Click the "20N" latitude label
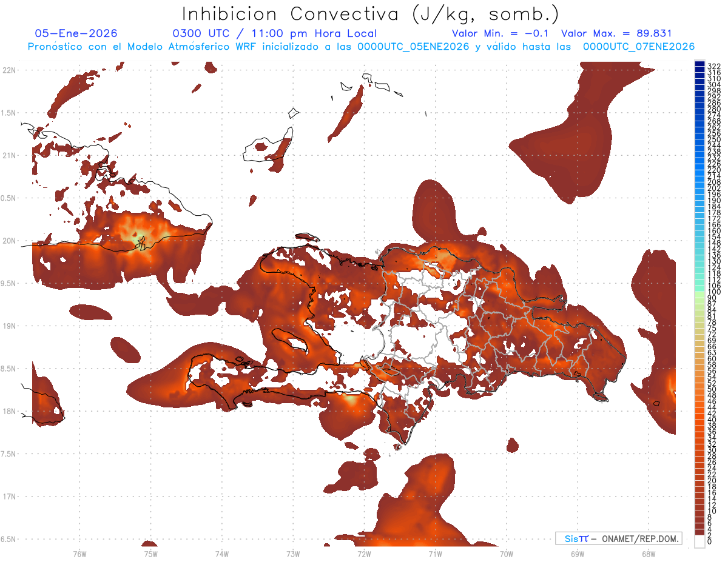This screenshot has width=728, height=562. pyautogui.click(x=9, y=241)
